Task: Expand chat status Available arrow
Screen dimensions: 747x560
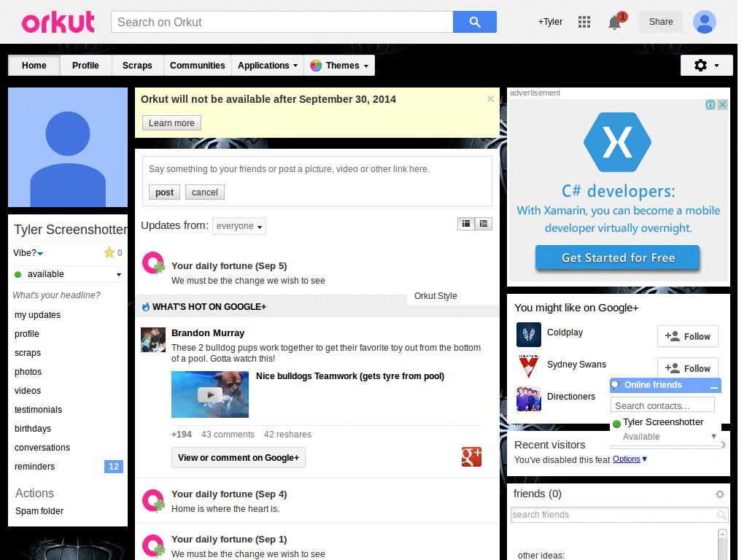Action: pos(713,436)
